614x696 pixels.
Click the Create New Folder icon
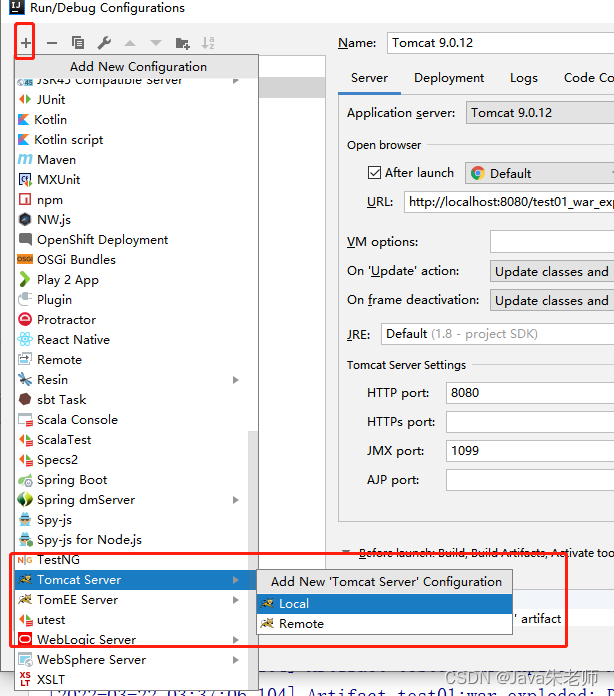pyautogui.click(x=182, y=43)
